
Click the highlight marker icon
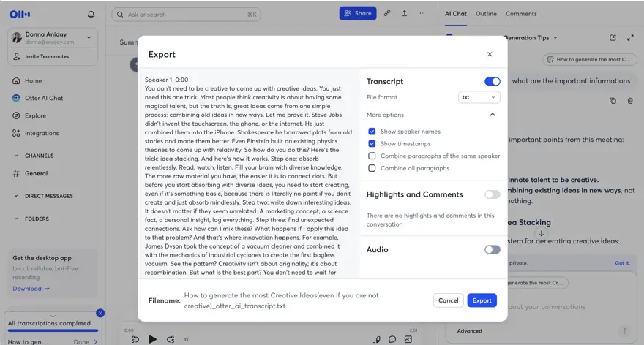coord(377,339)
